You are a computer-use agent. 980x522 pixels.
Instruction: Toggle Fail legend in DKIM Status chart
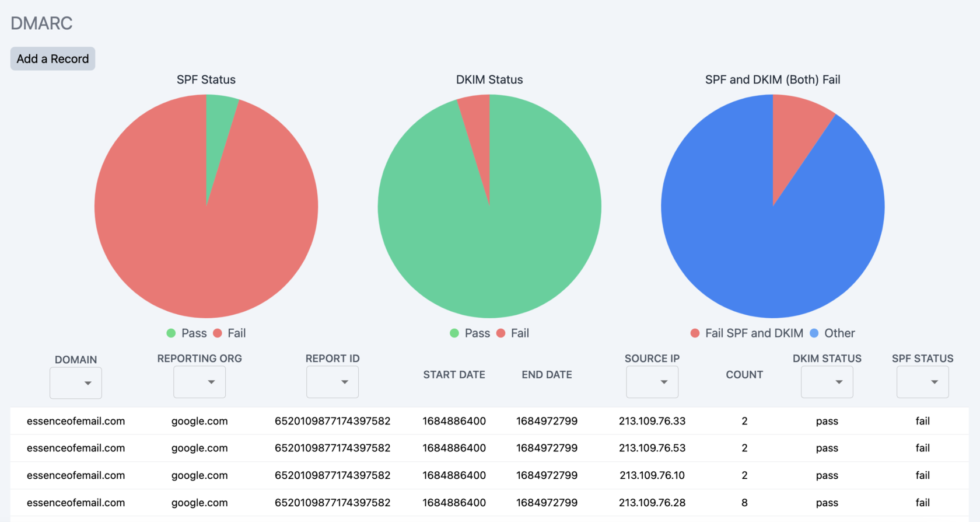coord(513,333)
